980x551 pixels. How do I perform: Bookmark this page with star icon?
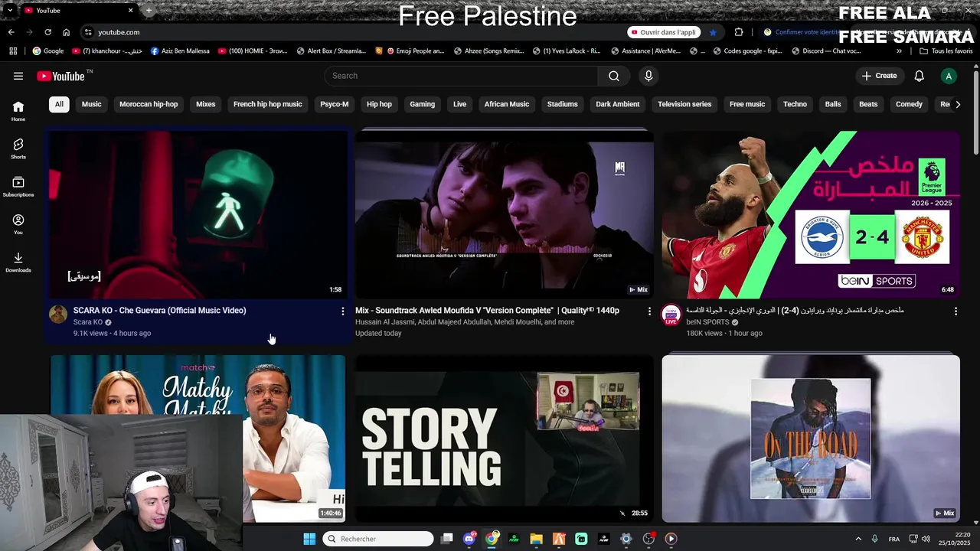713,32
